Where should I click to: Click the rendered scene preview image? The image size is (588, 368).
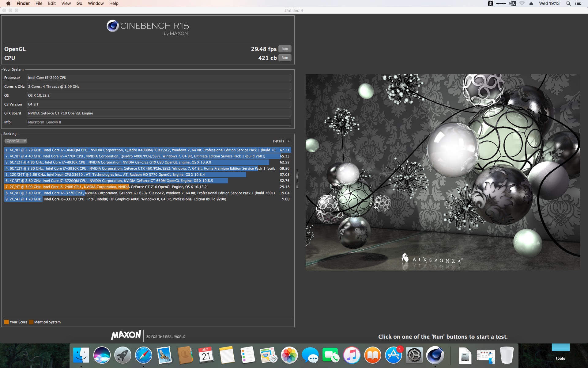(443, 172)
